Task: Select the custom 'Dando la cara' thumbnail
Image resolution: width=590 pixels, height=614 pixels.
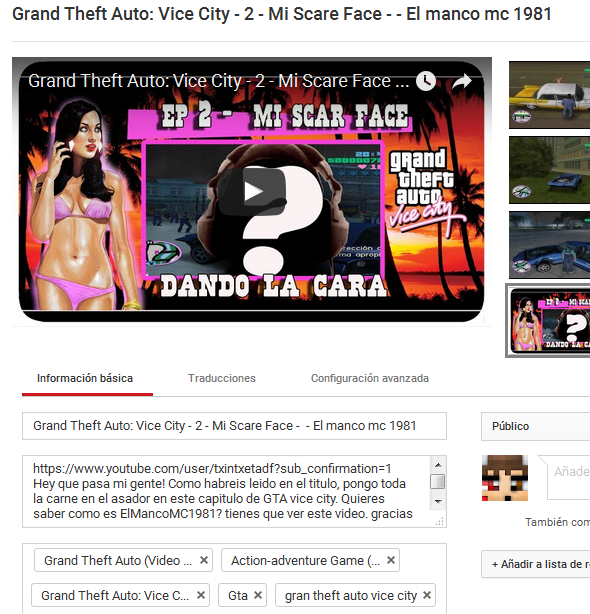Action: (549, 321)
